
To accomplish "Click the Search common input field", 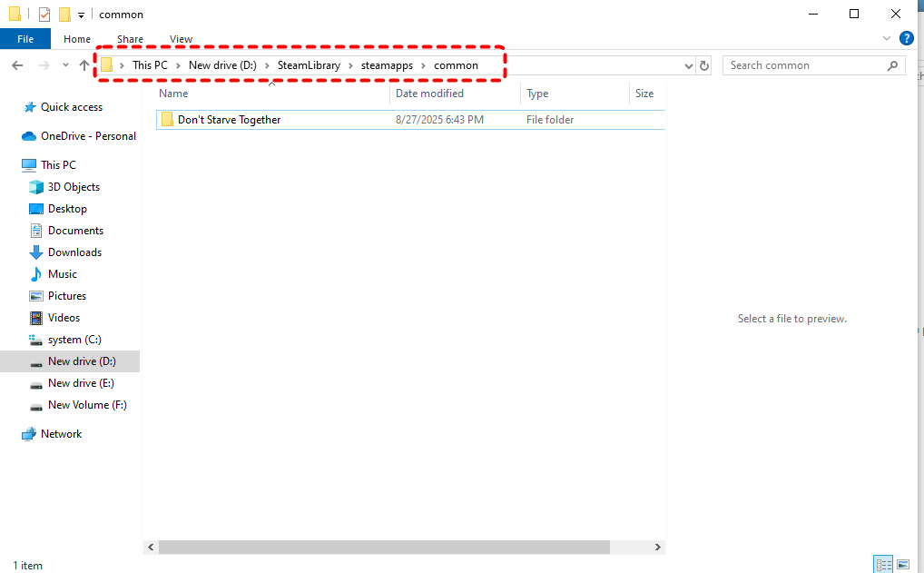I will (803, 65).
